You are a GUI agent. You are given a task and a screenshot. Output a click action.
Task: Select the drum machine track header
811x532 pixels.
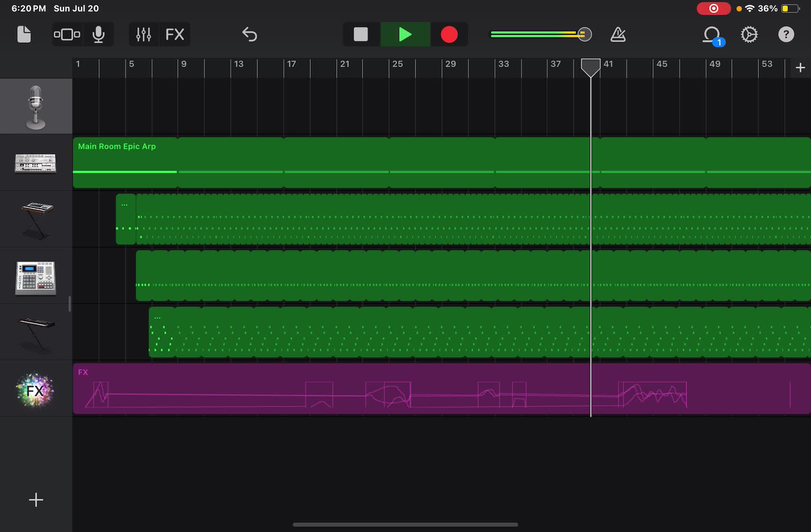tap(36, 277)
